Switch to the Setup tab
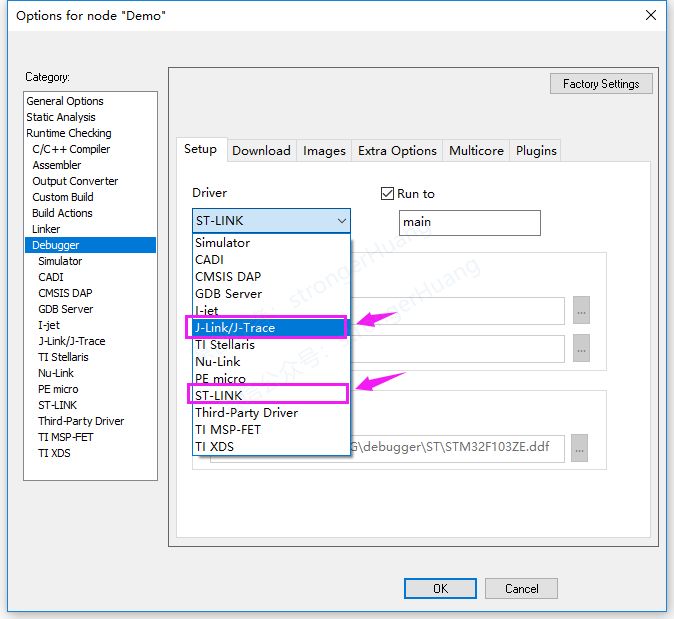The width and height of the screenshot is (674, 619). tap(200, 149)
